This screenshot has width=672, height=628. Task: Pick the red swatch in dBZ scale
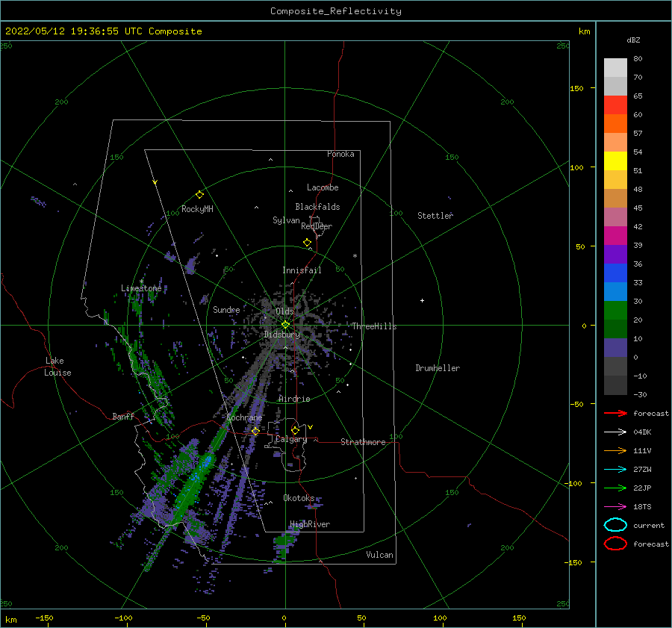[x=615, y=105]
